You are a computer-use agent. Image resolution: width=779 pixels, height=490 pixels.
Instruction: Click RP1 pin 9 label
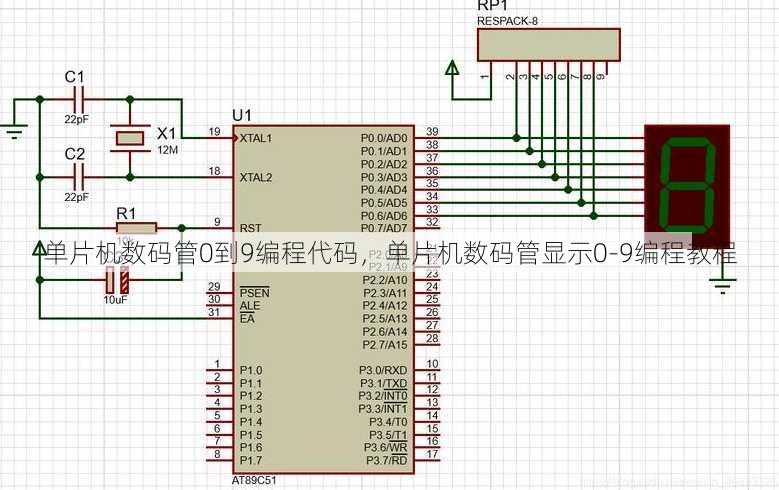[x=601, y=77]
